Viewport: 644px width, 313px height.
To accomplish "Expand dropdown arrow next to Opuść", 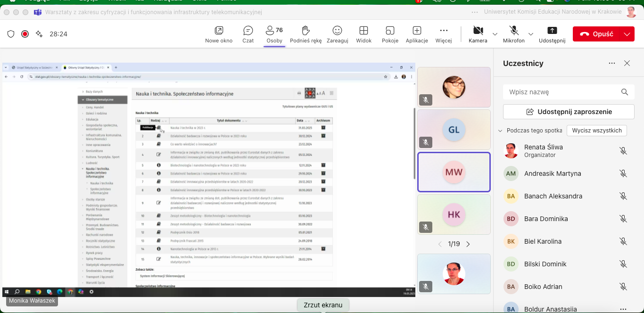I will coord(627,34).
